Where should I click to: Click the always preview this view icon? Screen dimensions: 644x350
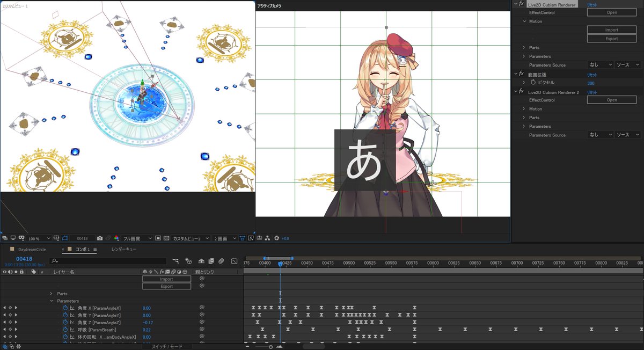5,238
